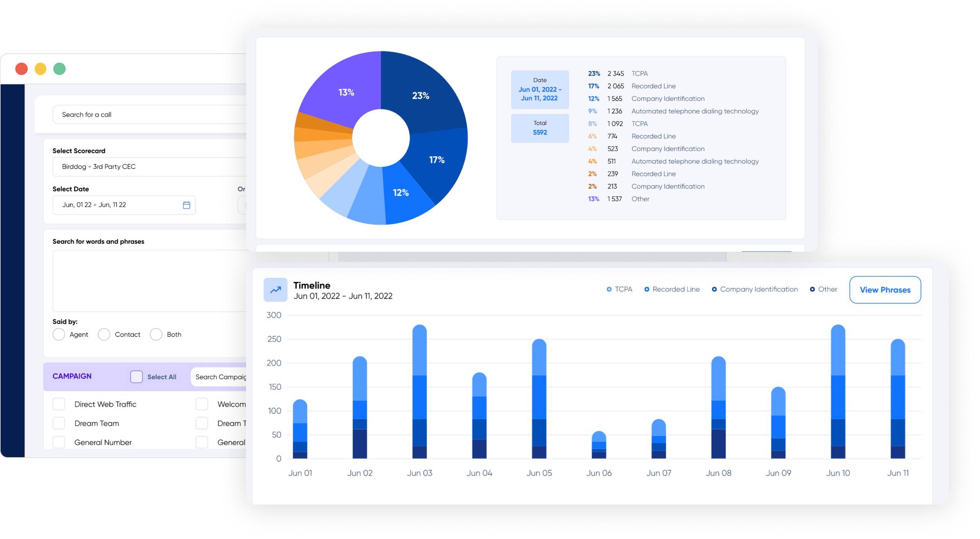Enable the Direct Web Traffic checkbox
The height and width of the screenshot is (539, 980).
point(59,404)
